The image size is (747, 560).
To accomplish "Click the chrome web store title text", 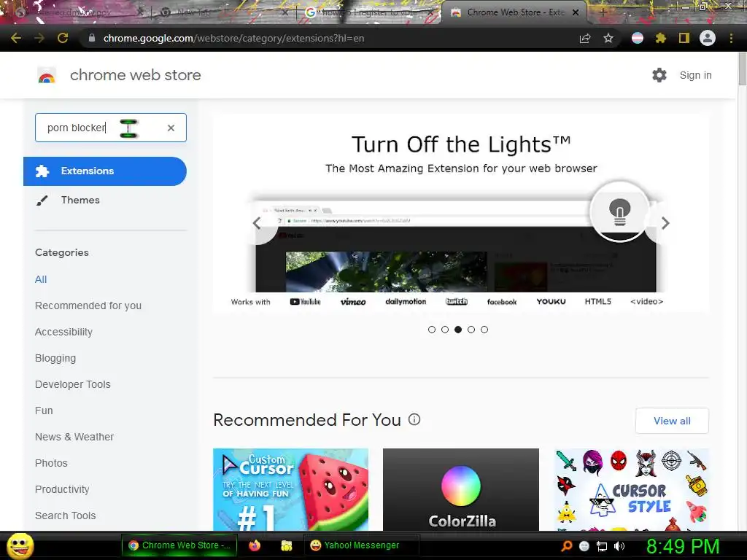I will (x=135, y=75).
